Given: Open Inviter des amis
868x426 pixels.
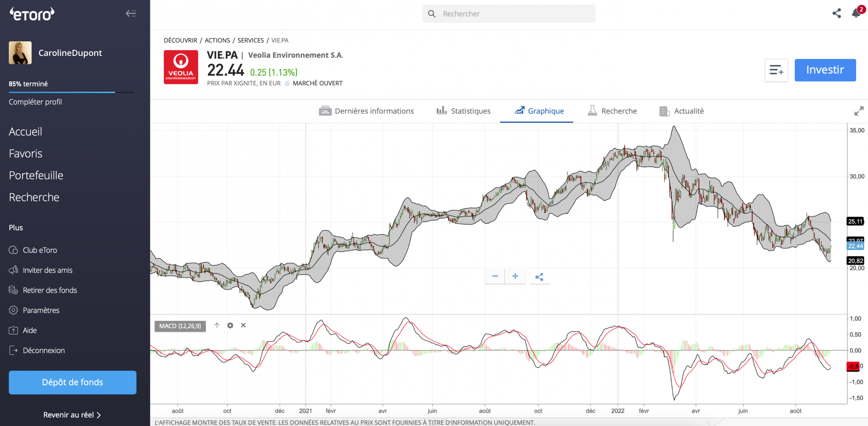Looking at the screenshot, I should coord(41,270).
